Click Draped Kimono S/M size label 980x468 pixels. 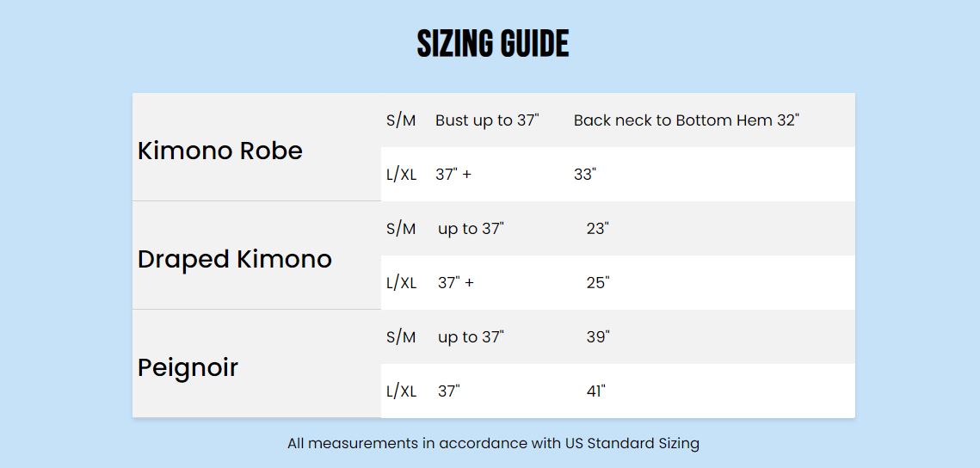click(401, 229)
